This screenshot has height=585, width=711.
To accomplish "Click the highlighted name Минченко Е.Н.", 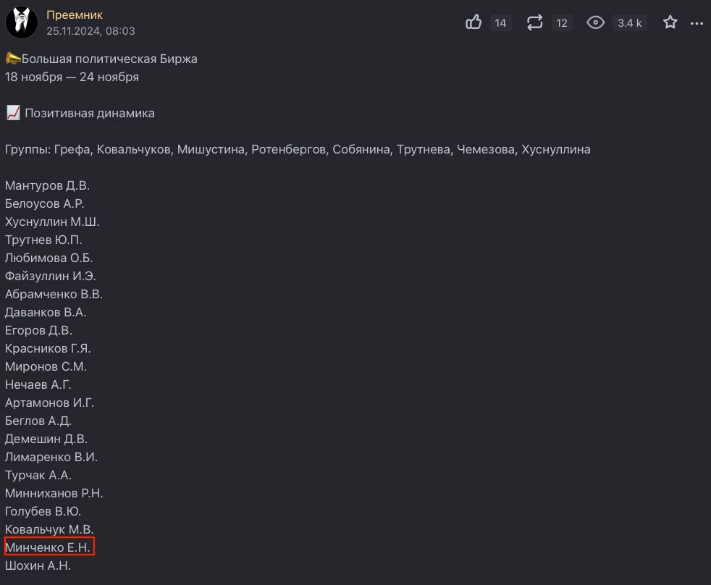I will 49,548.
